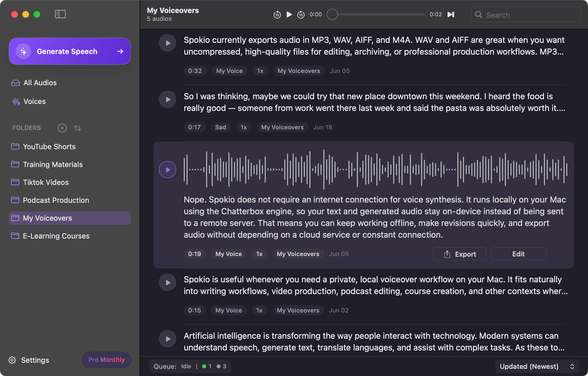Click the waveform of the selected audio

tap(376, 169)
